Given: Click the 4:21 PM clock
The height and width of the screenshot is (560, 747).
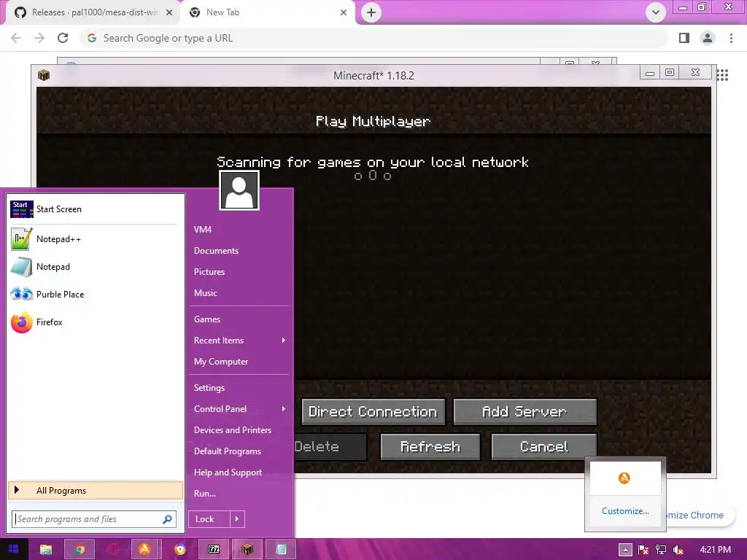Looking at the screenshot, I should coord(715,550).
